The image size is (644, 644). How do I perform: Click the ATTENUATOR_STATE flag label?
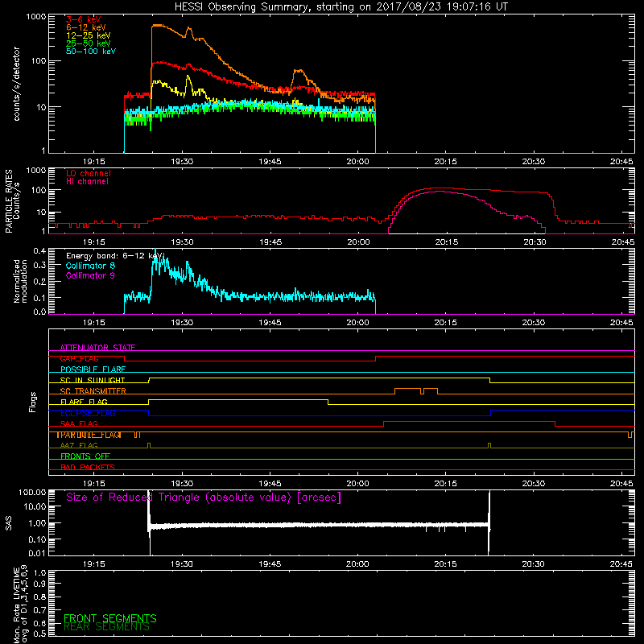[x=97, y=348]
